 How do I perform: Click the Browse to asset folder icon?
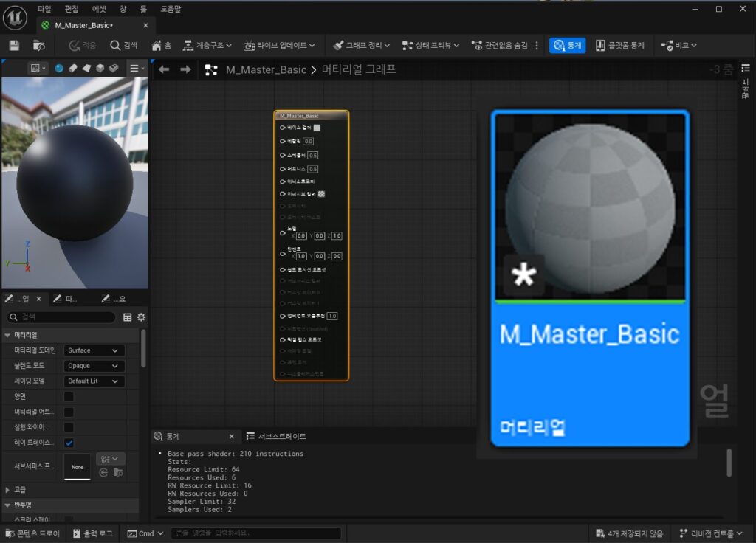(39, 46)
